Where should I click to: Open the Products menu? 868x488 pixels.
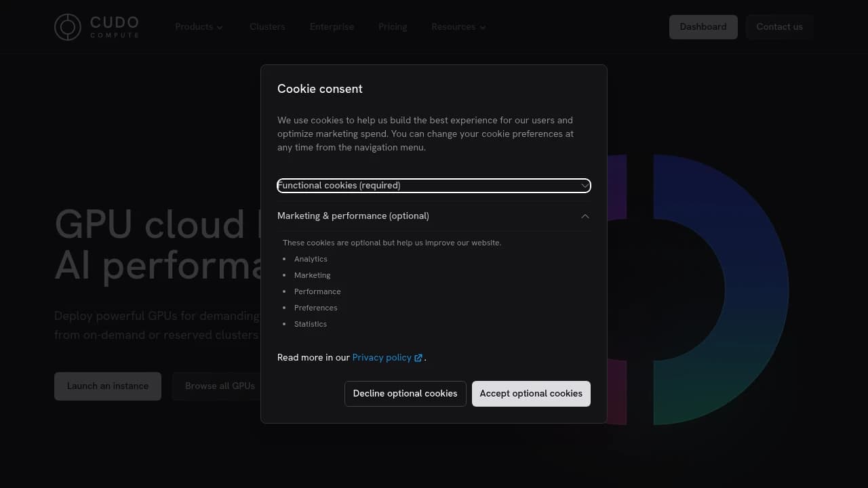[199, 27]
